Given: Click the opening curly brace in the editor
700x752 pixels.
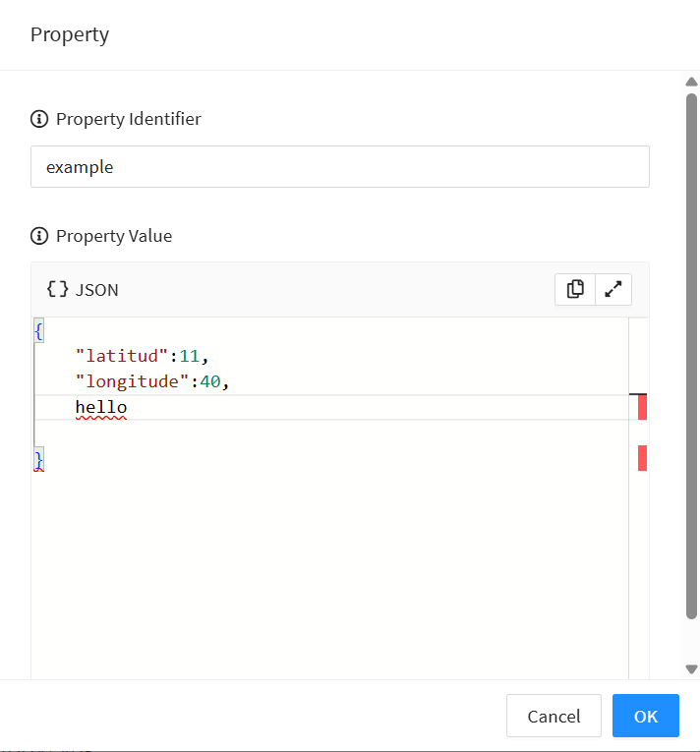Looking at the screenshot, I should (x=38, y=330).
